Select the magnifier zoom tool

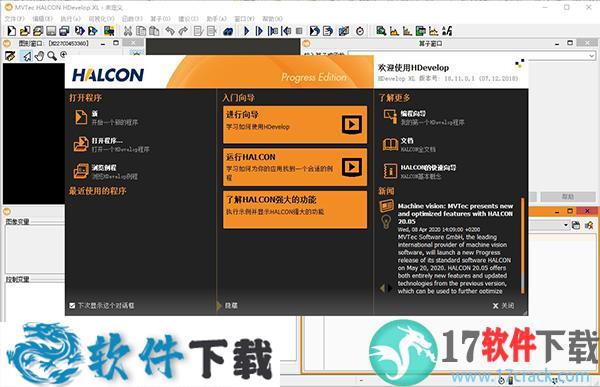pyautogui.click(x=52, y=56)
